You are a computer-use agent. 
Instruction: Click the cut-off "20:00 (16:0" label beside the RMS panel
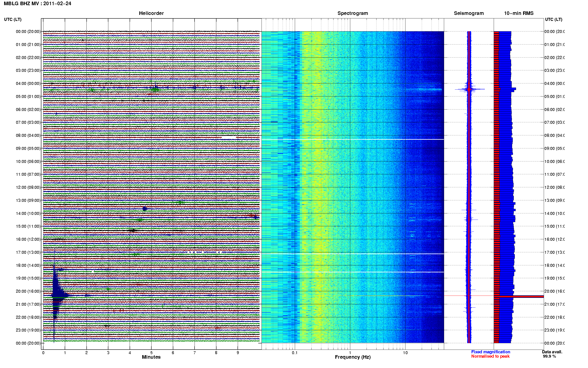click(555, 291)
